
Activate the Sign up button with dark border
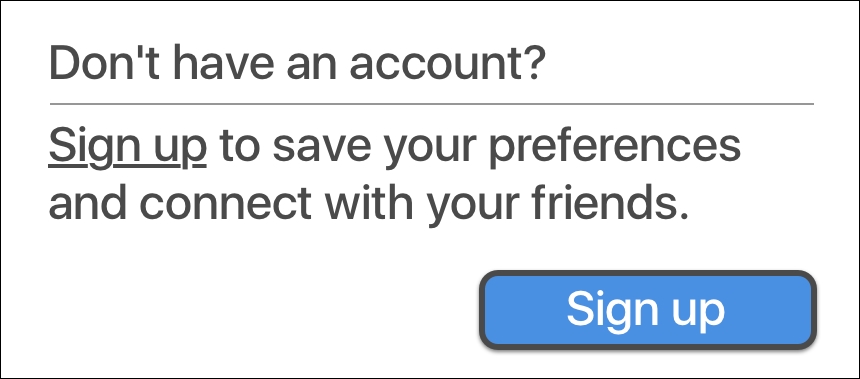coord(648,310)
